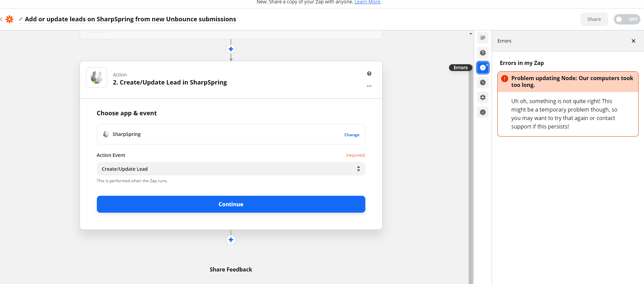This screenshot has width=644, height=284.
Task: Click Share Feedback text
Action: (231, 269)
